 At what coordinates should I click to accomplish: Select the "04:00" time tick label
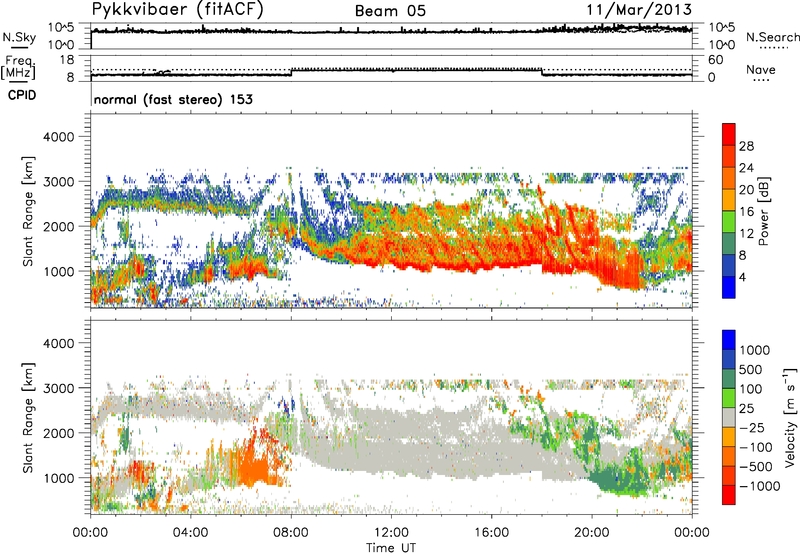[x=190, y=533]
